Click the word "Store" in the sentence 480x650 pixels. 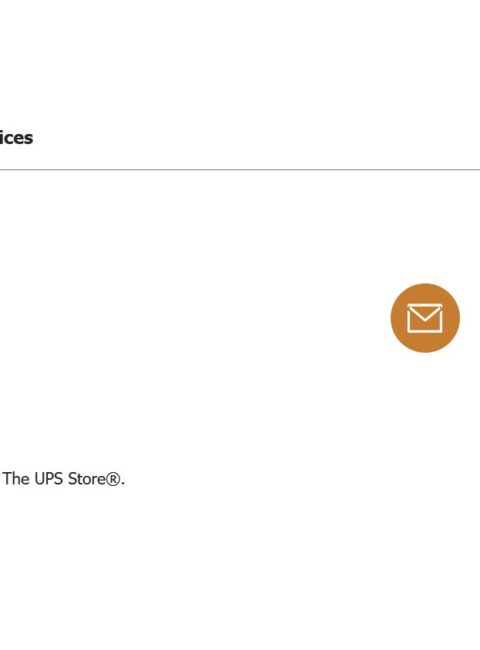tap(87, 479)
